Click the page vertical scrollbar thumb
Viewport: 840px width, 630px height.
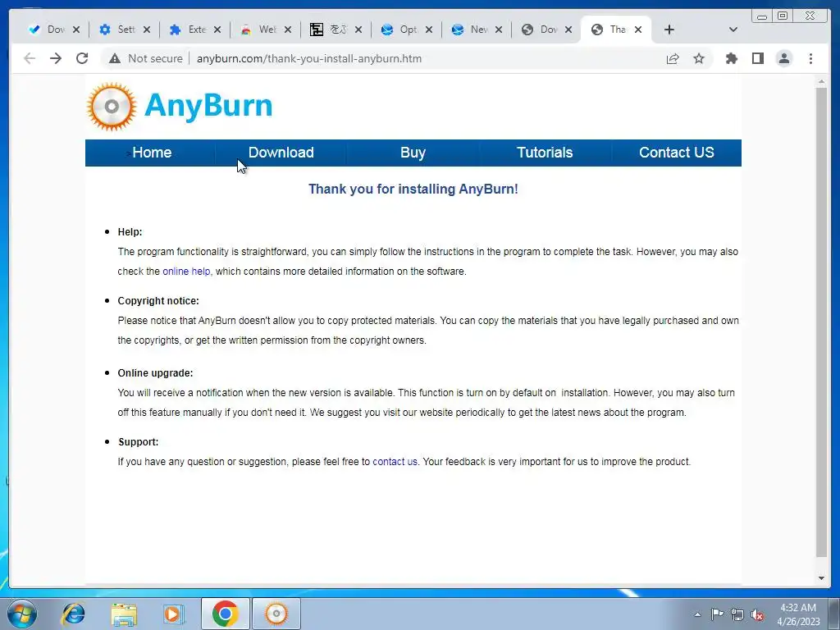pos(821,322)
